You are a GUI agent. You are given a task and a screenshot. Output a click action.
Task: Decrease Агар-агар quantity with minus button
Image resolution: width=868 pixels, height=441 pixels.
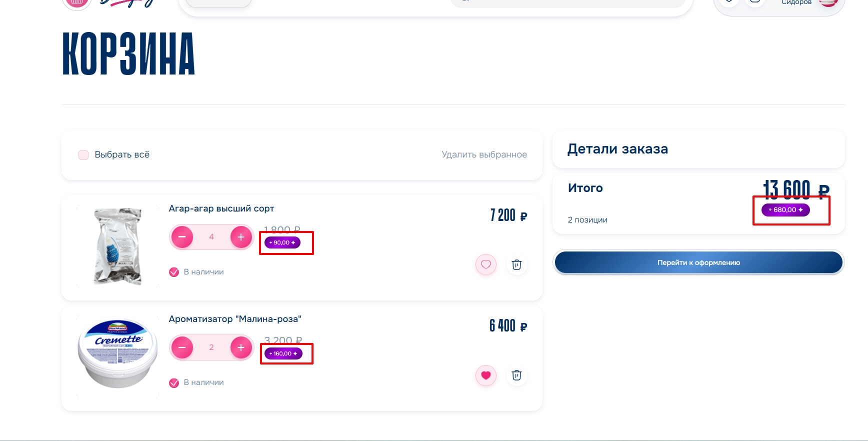click(x=182, y=237)
